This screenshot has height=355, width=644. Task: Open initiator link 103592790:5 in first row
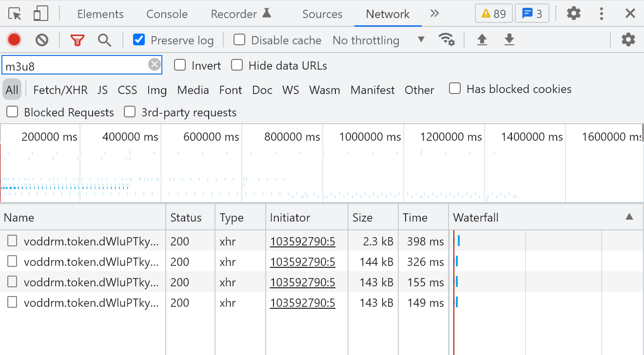302,242
